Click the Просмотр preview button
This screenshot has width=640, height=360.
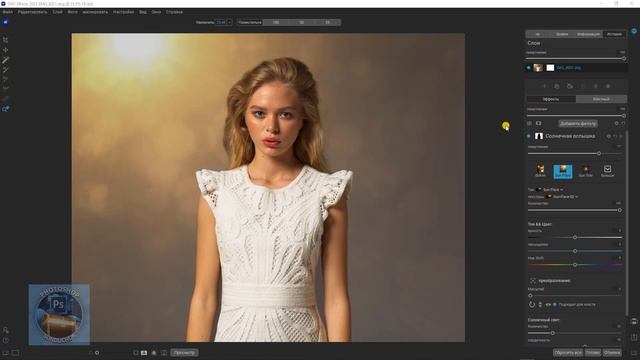point(184,353)
